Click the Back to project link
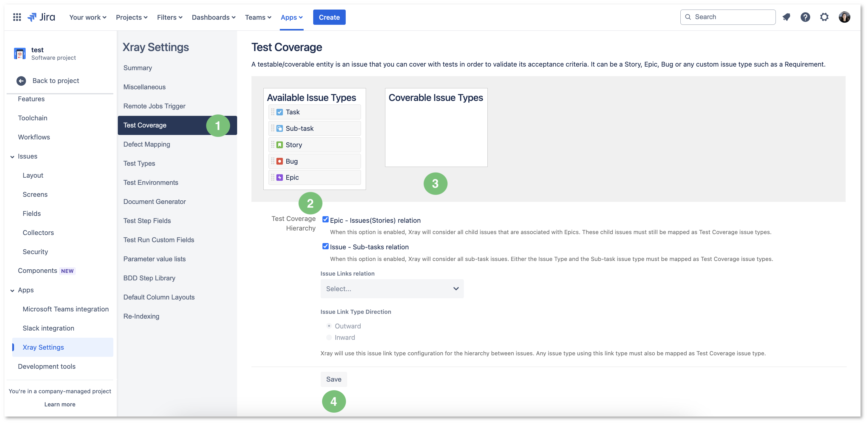 (x=55, y=81)
